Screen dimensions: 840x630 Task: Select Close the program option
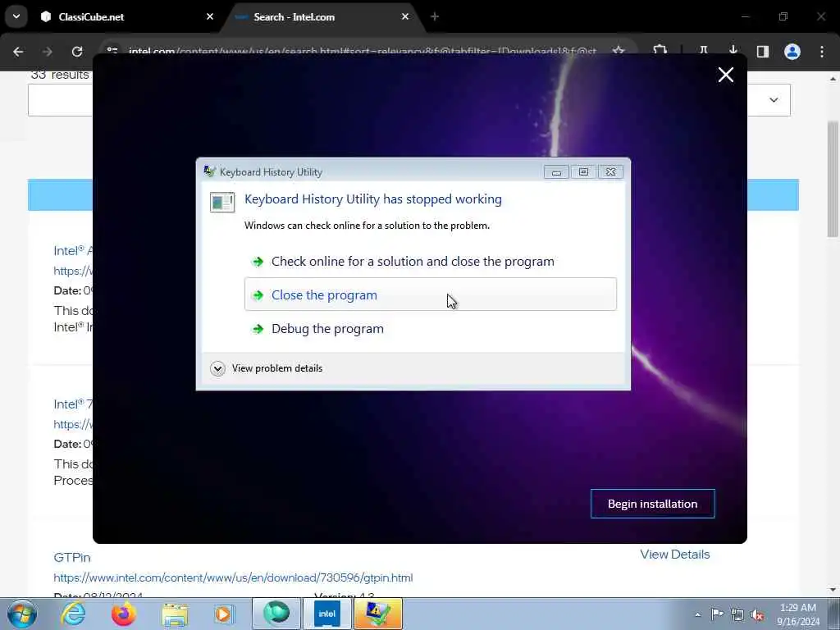tap(430, 294)
